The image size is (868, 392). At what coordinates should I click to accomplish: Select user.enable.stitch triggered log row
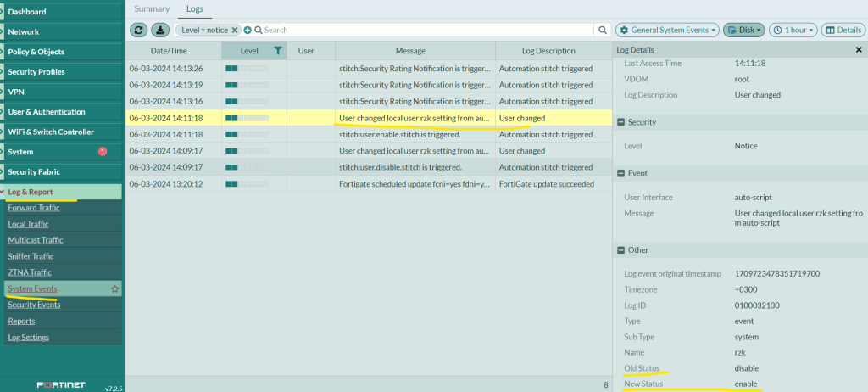pyautogui.click(x=369, y=134)
